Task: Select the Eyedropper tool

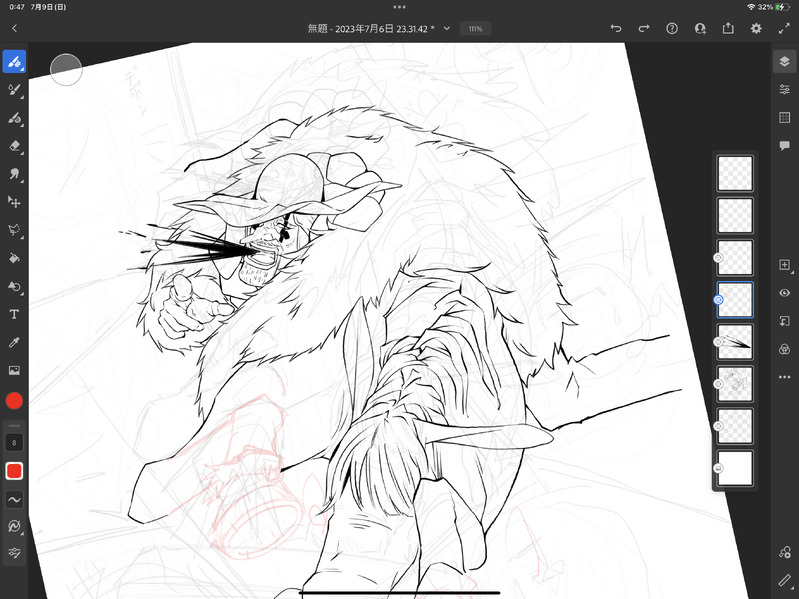Action: [14, 342]
